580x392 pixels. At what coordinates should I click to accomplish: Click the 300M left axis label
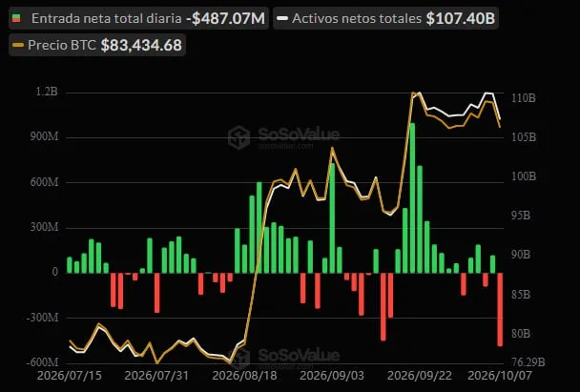click(x=45, y=227)
